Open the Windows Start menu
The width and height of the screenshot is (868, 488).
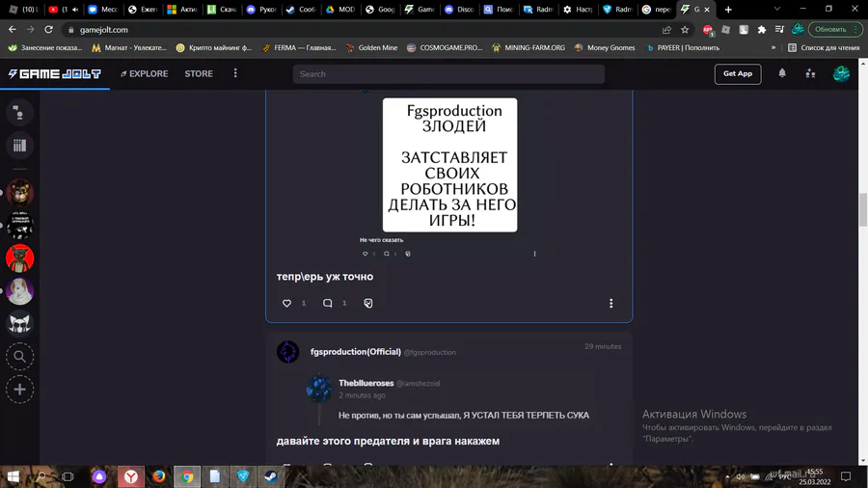[x=14, y=476]
